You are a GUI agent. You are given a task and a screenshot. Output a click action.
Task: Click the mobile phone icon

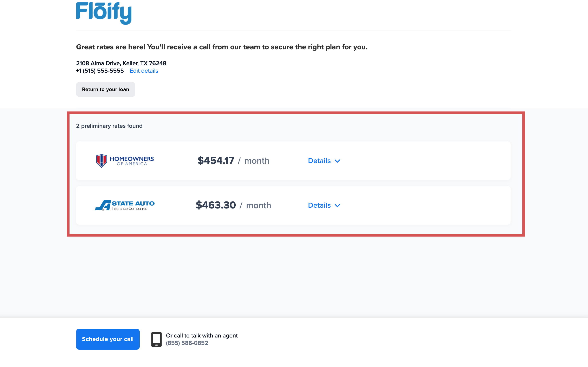tap(156, 339)
